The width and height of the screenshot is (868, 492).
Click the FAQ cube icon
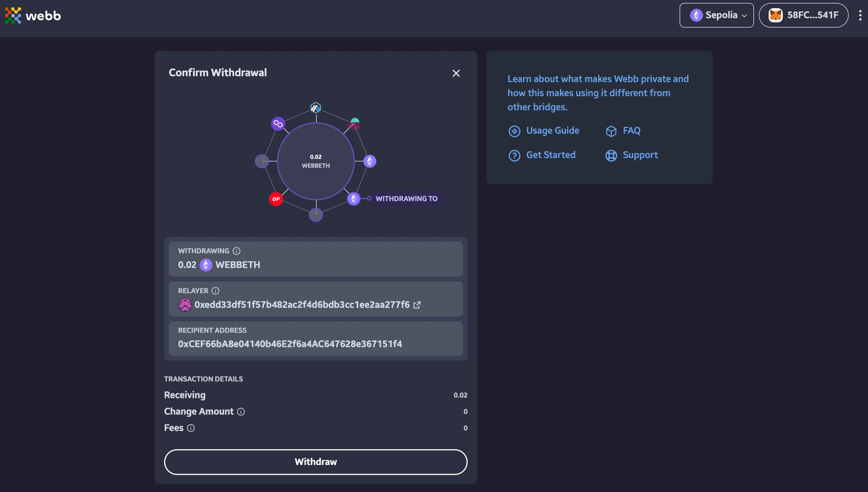611,131
